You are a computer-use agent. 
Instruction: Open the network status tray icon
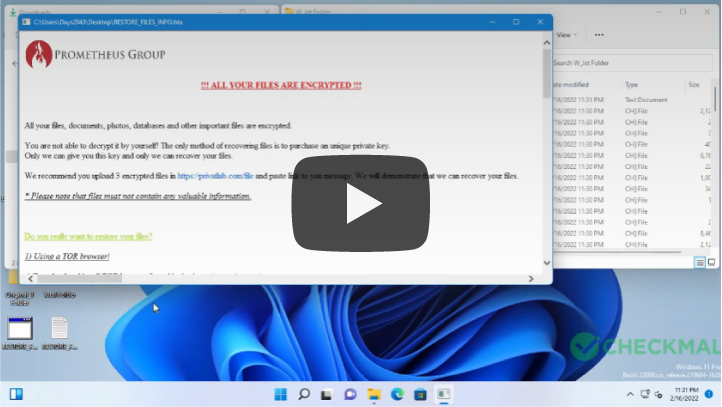click(x=645, y=394)
